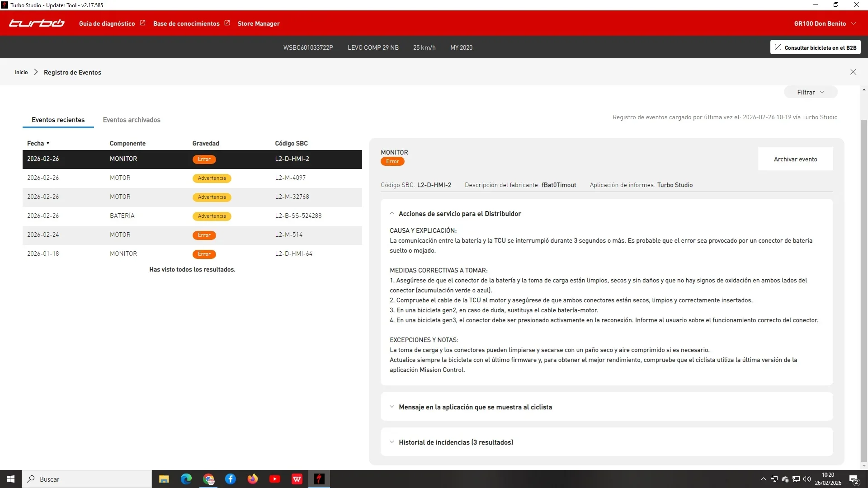The width and height of the screenshot is (868, 488).
Task: Select the L2-M-4097 event row
Action: point(192,178)
